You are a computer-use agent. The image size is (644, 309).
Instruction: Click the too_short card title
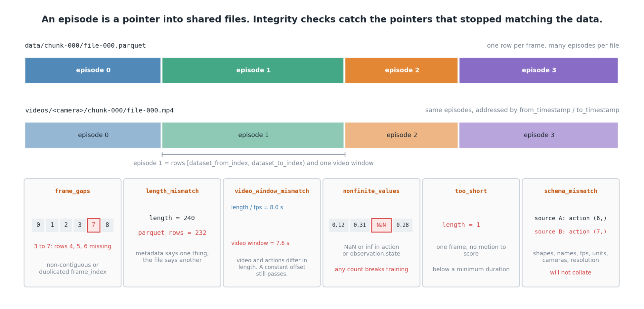pos(471,191)
